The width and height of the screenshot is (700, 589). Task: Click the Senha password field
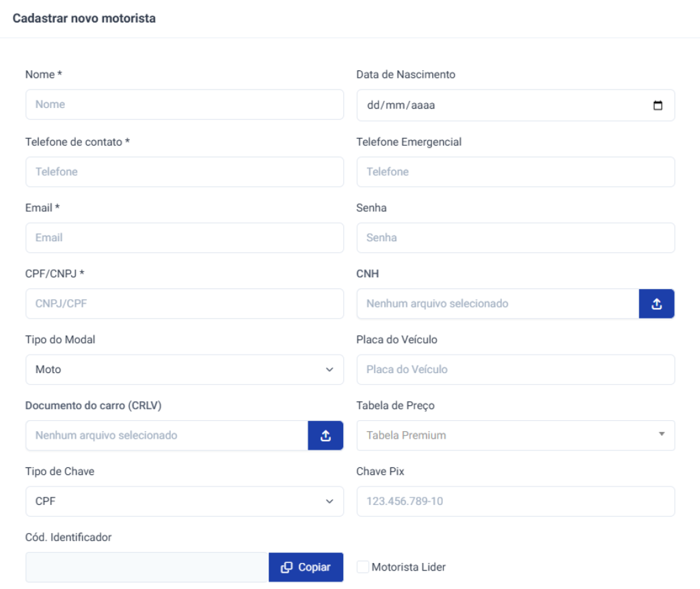[x=515, y=238]
